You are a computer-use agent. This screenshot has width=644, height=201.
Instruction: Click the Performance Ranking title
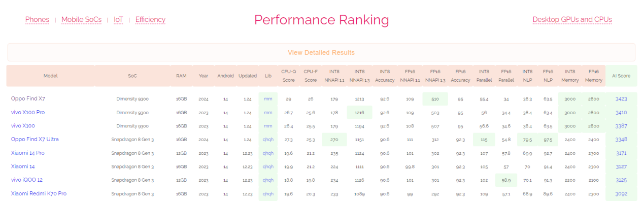pyautogui.click(x=322, y=20)
